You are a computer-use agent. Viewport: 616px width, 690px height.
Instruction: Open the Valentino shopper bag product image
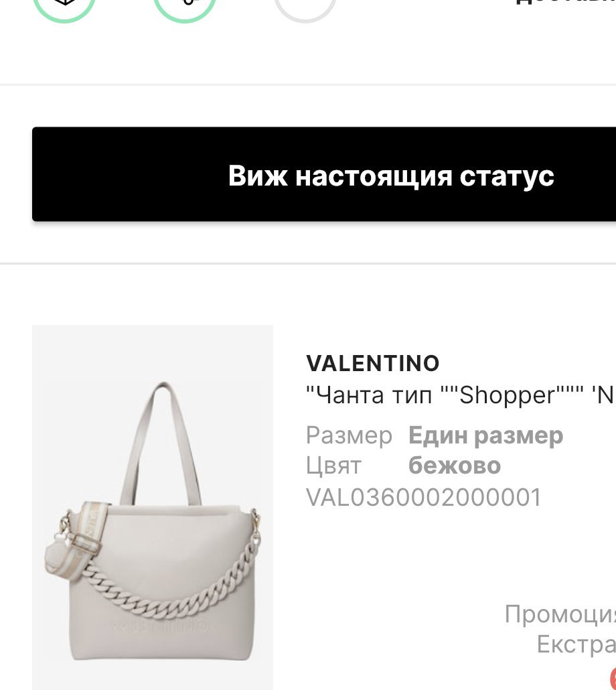tap(153, 507)
